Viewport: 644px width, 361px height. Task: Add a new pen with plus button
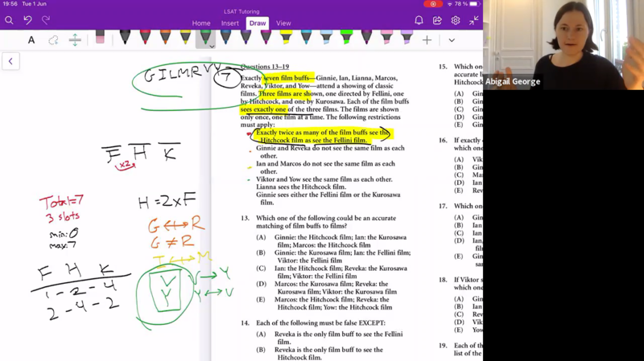click(x=427, y=40)
